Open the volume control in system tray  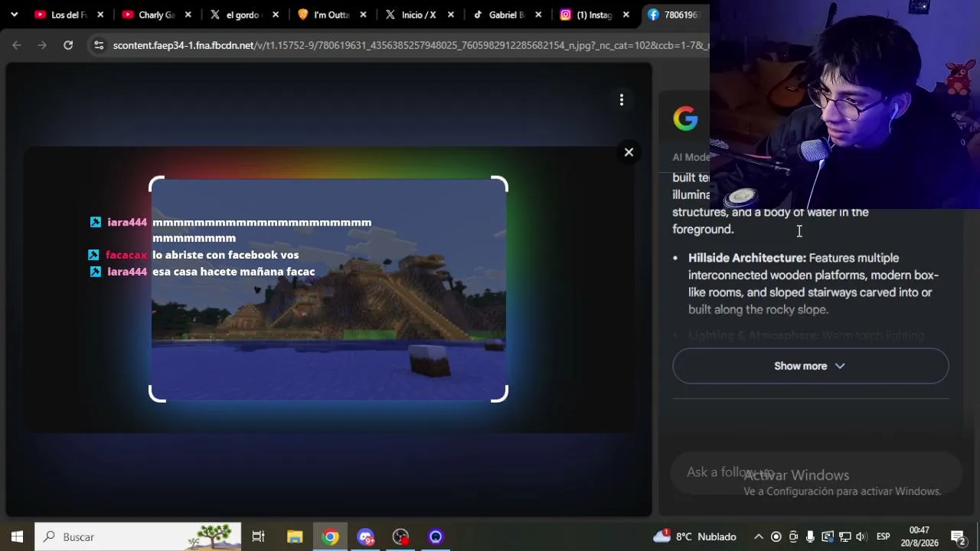coord(861,536)
